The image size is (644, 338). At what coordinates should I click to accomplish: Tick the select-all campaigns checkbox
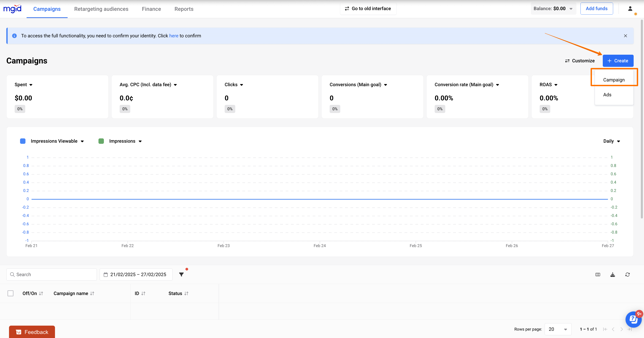(x=11, y=293)
